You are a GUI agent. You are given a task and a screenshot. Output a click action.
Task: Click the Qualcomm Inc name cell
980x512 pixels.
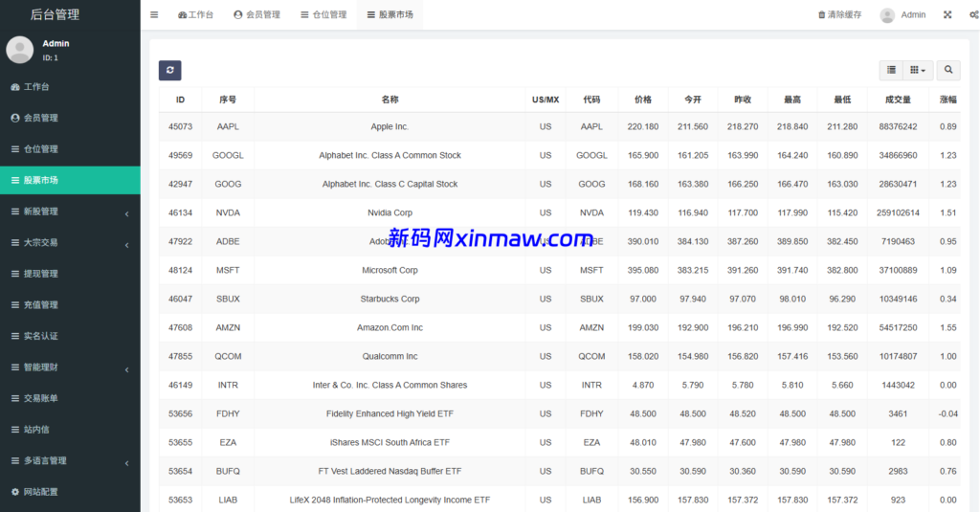click(x=390, y=356)
